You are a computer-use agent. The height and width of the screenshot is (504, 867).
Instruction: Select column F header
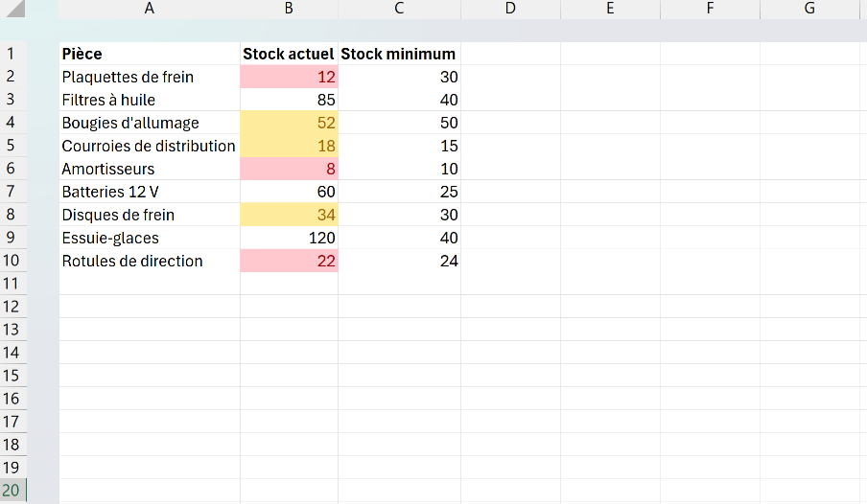(x=710, y=9)
